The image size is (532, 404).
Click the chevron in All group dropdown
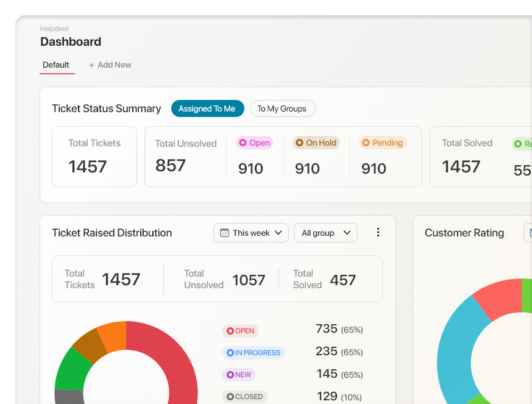pyautogui.click(x=347, y=233)
